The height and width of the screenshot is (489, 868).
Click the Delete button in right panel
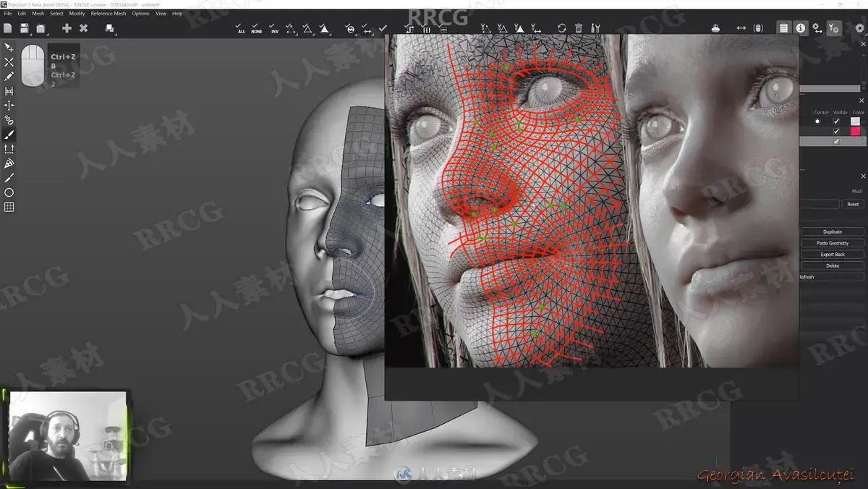[x=833, y=265]
